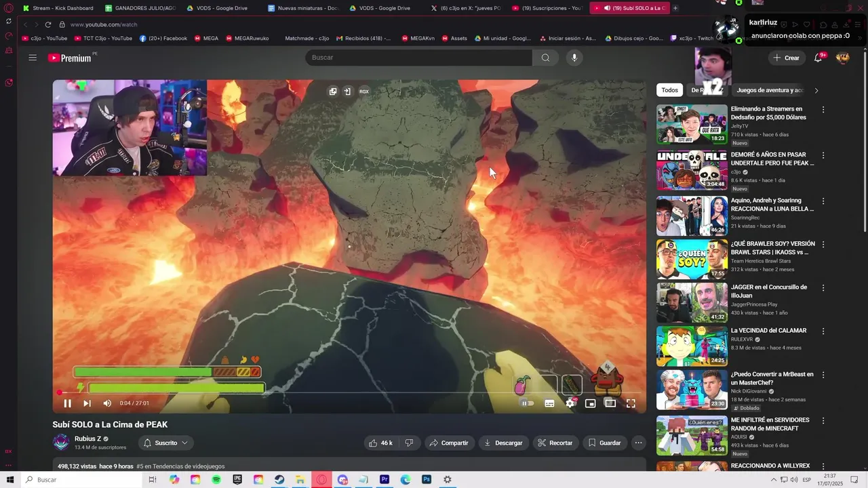The height and width of the screenshot is (488, 868).
Task: Open options for Eliminando a Streamers video
Action: pyautogui.click(x=823, y=109)
